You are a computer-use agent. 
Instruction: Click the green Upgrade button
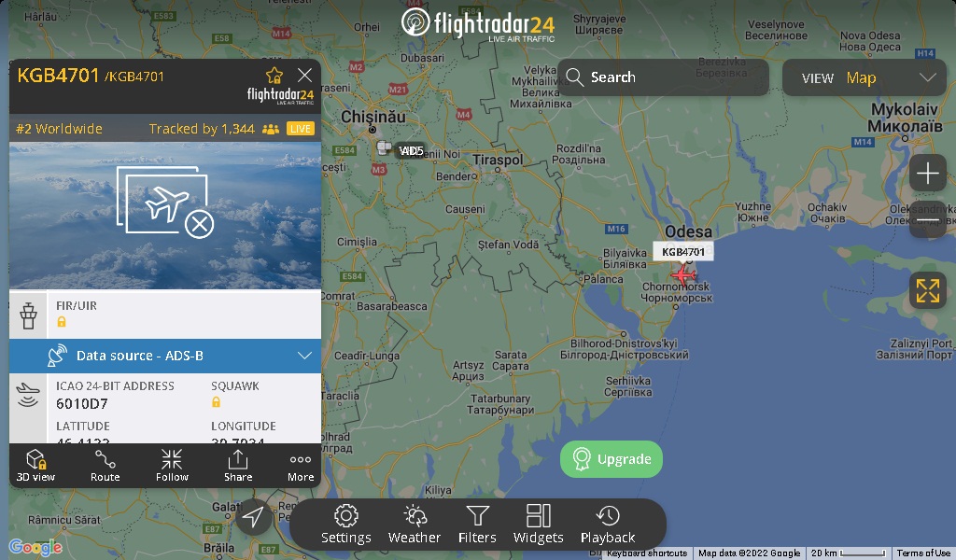coord(611,459)
